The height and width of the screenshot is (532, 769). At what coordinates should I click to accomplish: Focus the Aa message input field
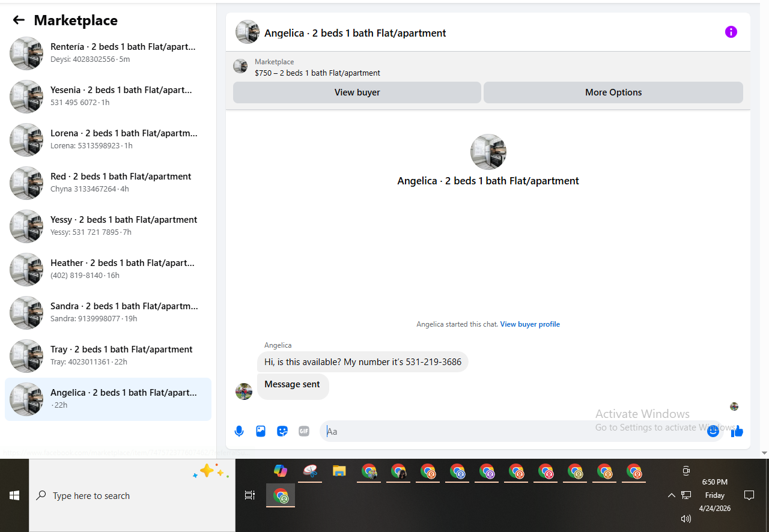tap(520, 431)
